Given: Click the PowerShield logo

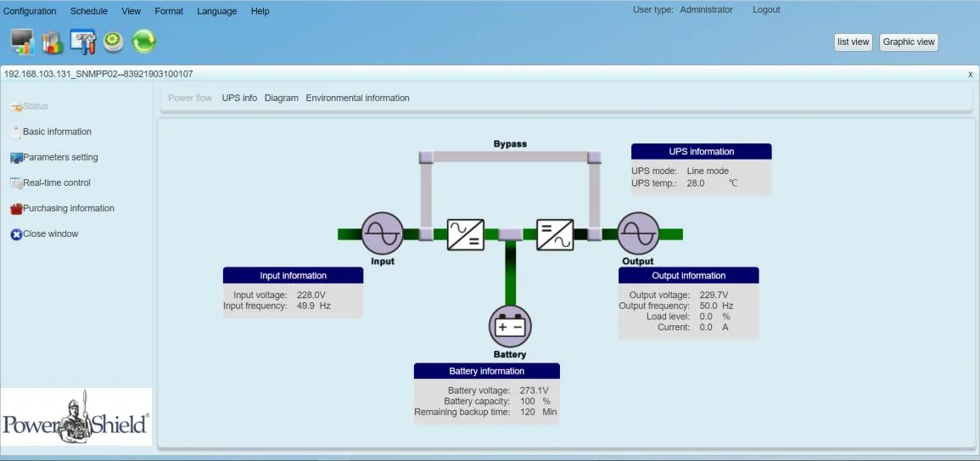Looking at the screenshot, I should click(76, 417).
